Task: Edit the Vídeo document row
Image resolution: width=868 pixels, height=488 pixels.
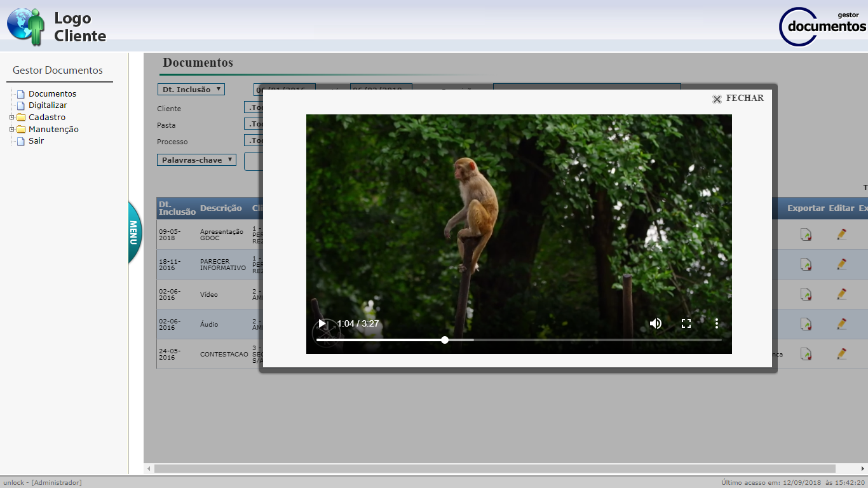Action: tap(842, 294)
